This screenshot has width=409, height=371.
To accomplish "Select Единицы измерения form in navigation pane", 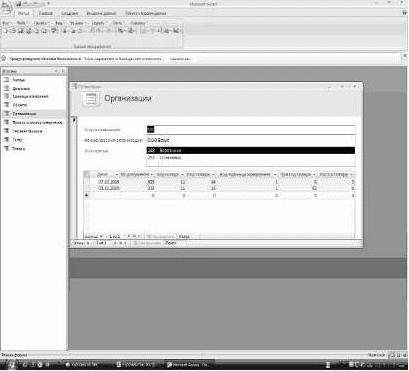I will coord(30,96).
